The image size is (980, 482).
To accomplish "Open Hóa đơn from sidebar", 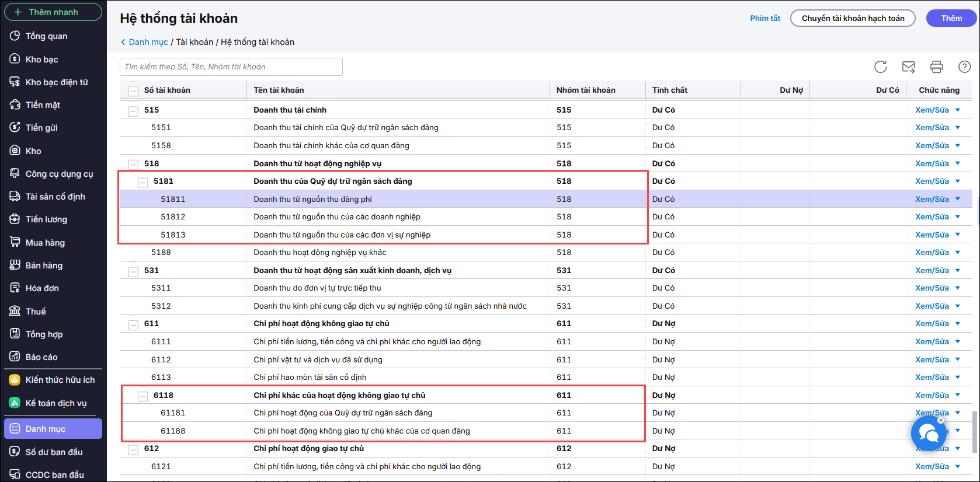I will [42, 288].
